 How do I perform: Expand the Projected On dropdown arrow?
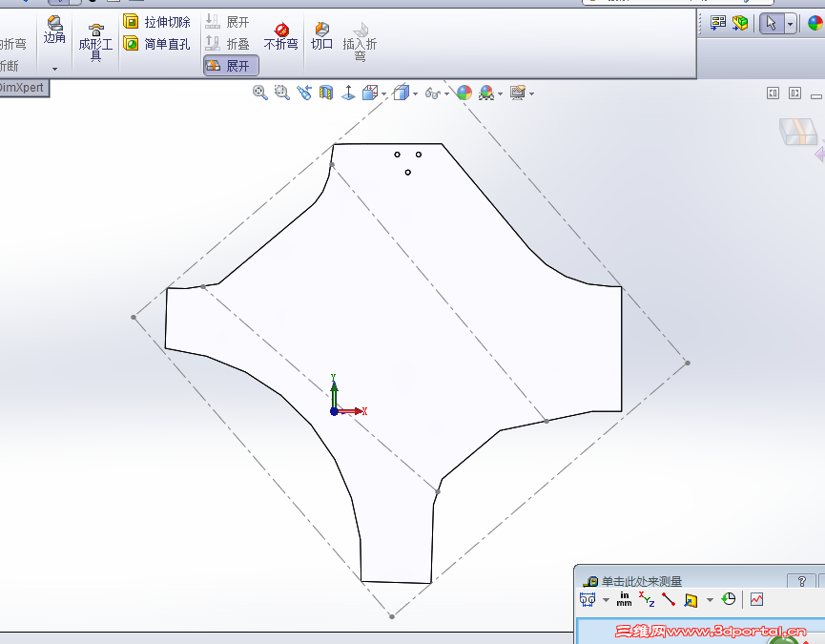pyautogui.click(x=710, y=600)
